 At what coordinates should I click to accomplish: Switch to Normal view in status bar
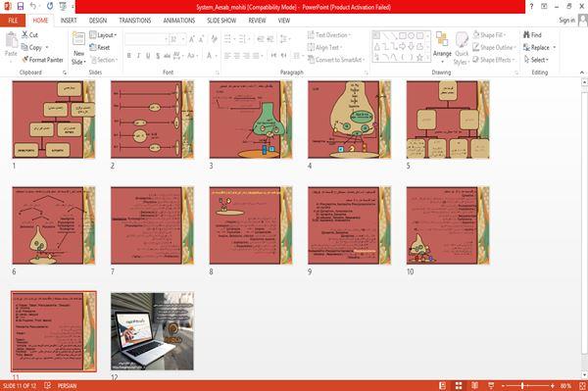click(443, 385)
